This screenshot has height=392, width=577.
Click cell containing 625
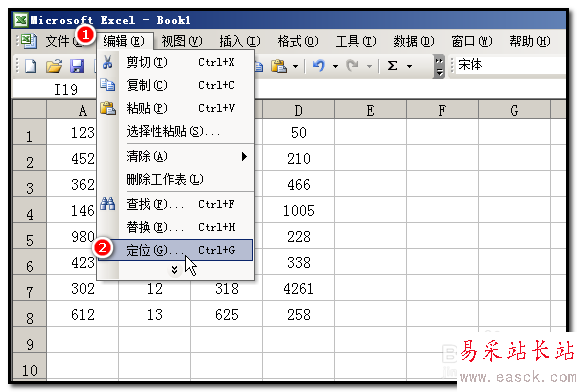pyautogui.click(x=227, y=314)
